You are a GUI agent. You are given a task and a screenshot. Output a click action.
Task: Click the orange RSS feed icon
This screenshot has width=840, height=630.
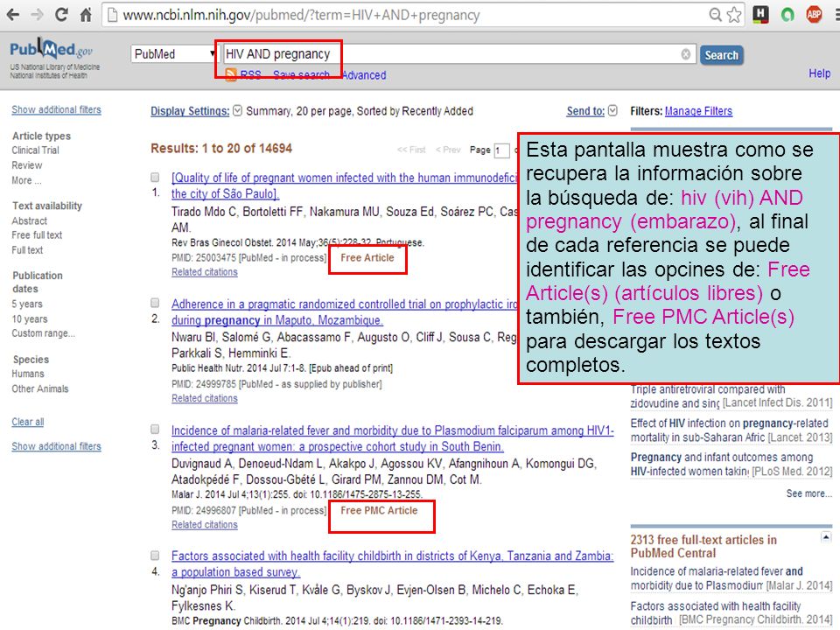click(x=231, y=74)
